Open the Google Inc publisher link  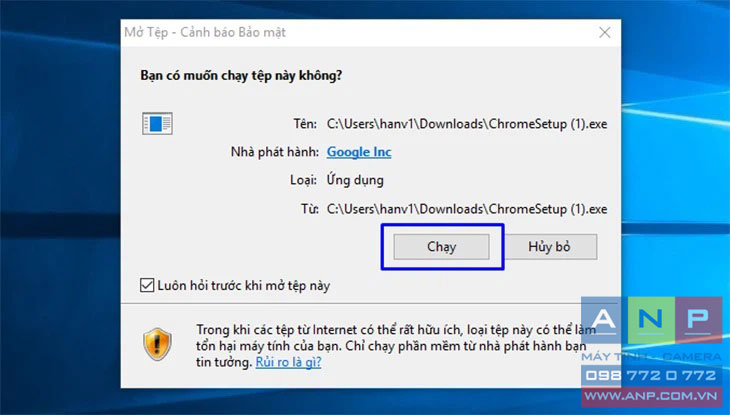(359, 152)
